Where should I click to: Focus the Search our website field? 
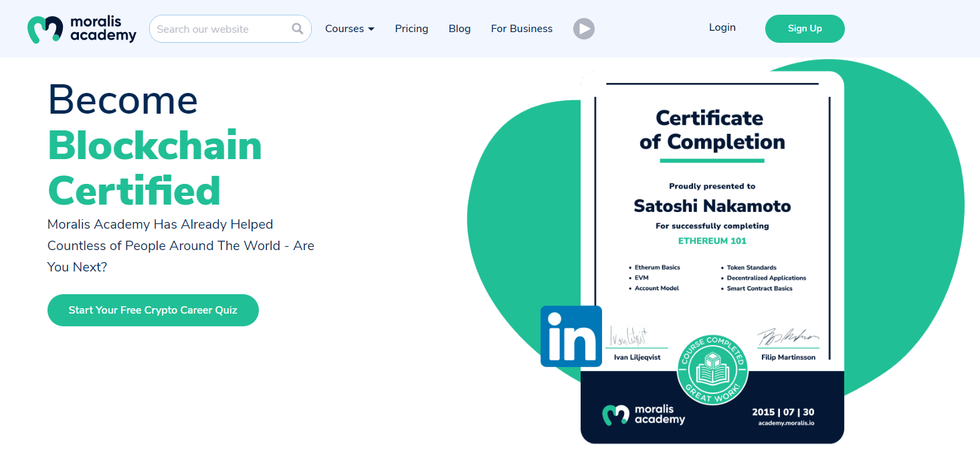(230, 29)
